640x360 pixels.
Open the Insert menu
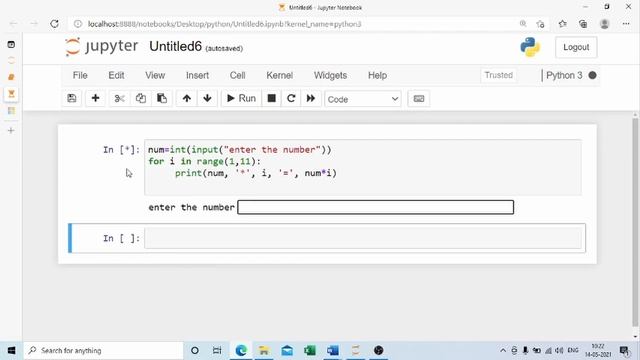(x=197, y=76)
